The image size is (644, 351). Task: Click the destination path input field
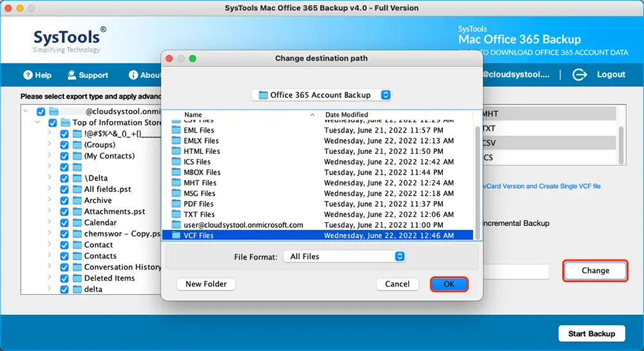click(x=516, y=272)
